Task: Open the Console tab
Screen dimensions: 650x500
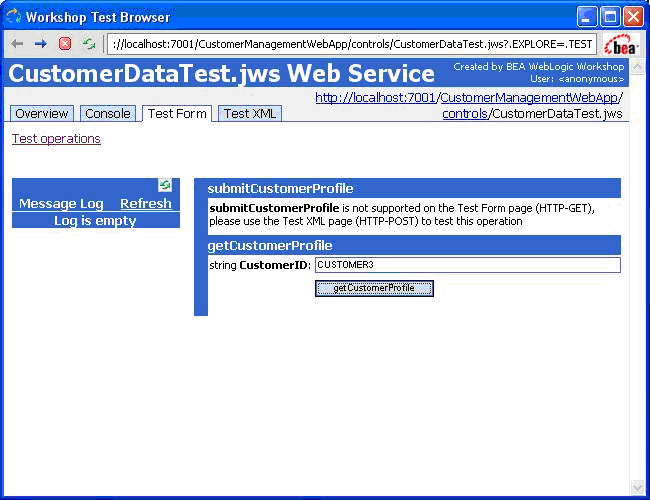Action: pos(108,114)
